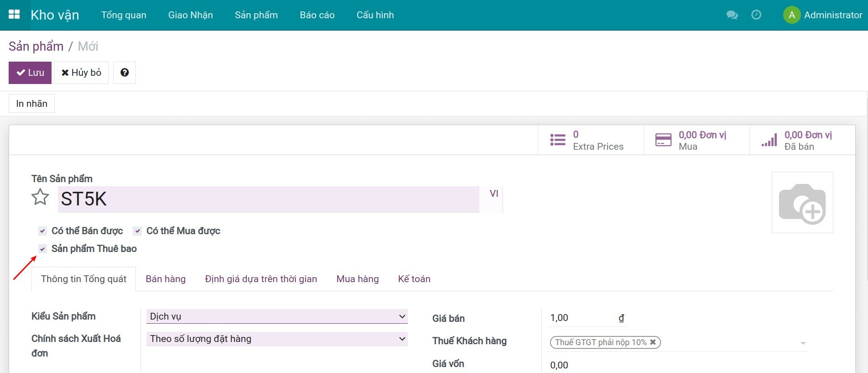The height and width of the screenshot is (373, 868).
Task: Click the activities clock icon
Action: click(x=756, y=15)
